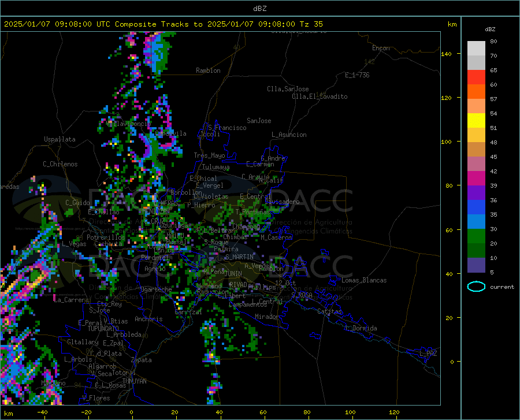The width and height of the screenshot is (520, 420).
Task: Click the 'Clla.SanJose' place label
Action: click(x=288, y=89)
